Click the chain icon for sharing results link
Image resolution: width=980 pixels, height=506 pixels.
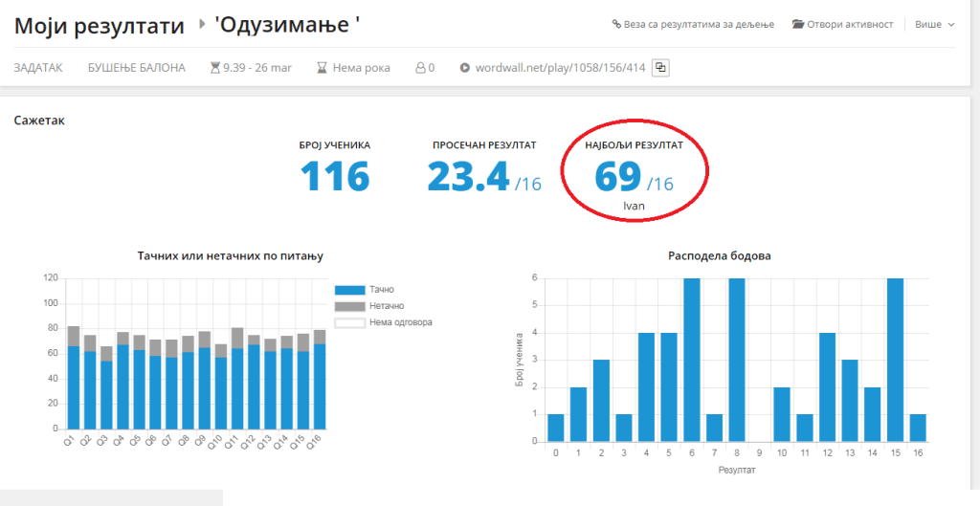click(x=616, y=24)
